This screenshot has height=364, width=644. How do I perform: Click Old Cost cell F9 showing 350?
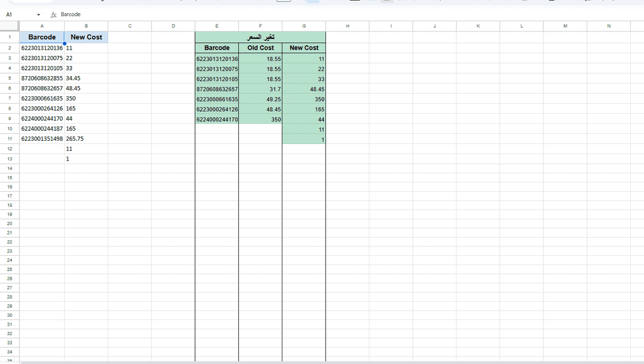[x=260, y=119]
